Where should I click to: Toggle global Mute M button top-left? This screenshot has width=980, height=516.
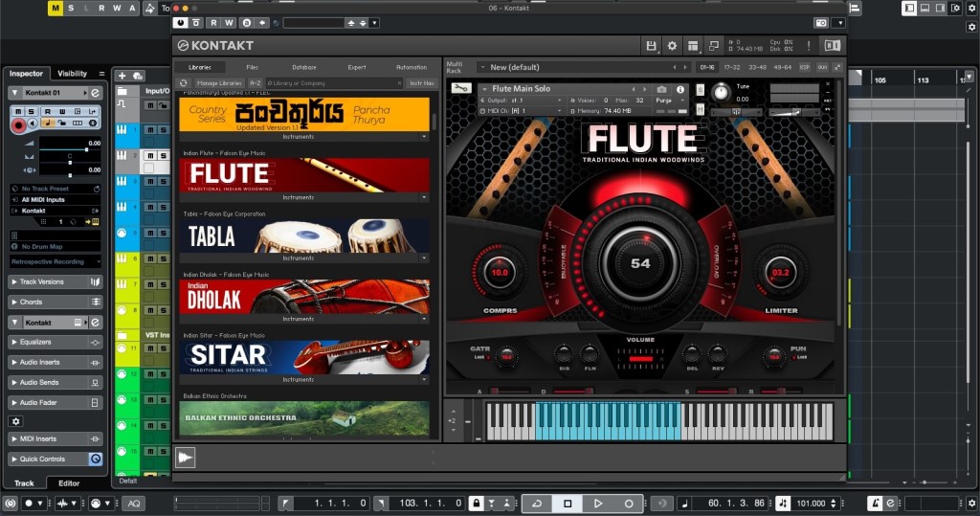click(56, 8)
